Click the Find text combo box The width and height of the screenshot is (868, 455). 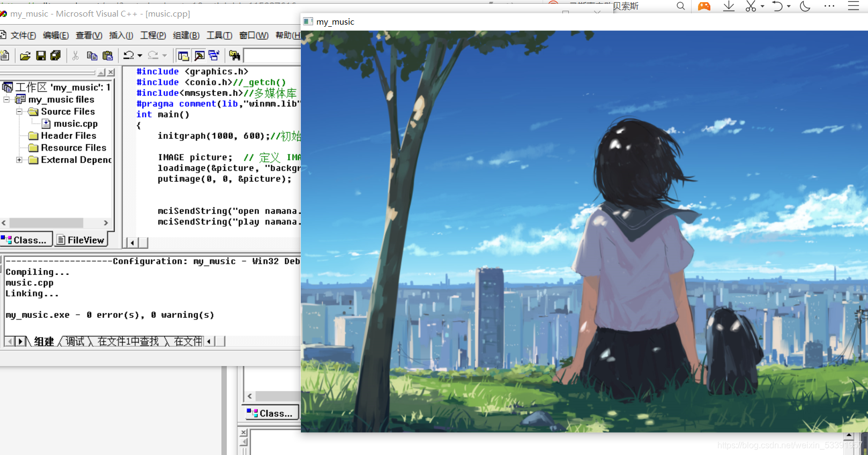coord(272,56)
